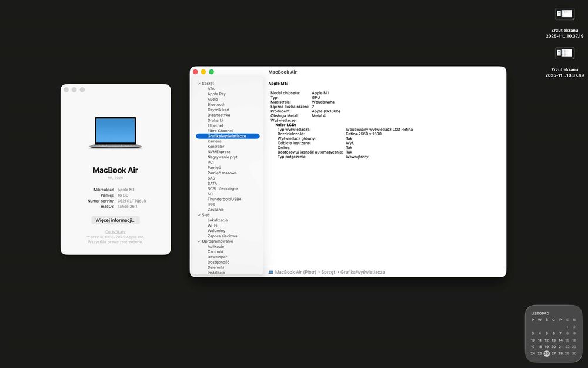Collapse the Sieć section
This screenshot has height=368, width=588.
(x=199, y=215)
